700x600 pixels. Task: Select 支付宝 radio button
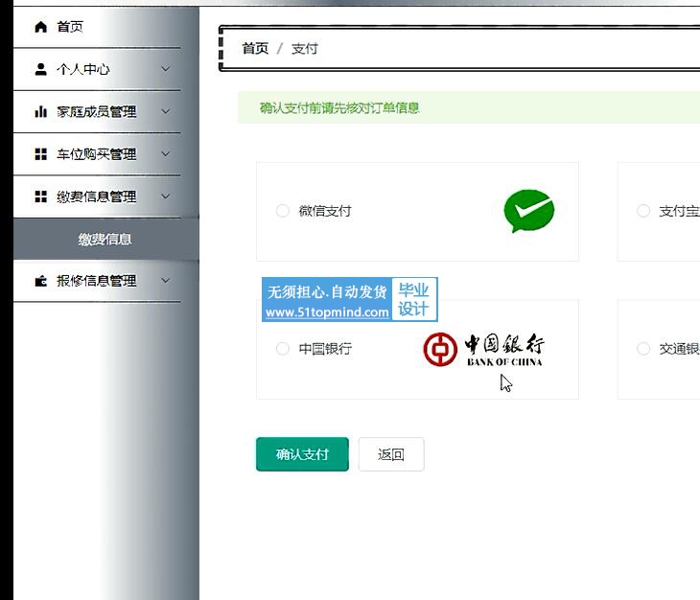click(x=643, y=211)
